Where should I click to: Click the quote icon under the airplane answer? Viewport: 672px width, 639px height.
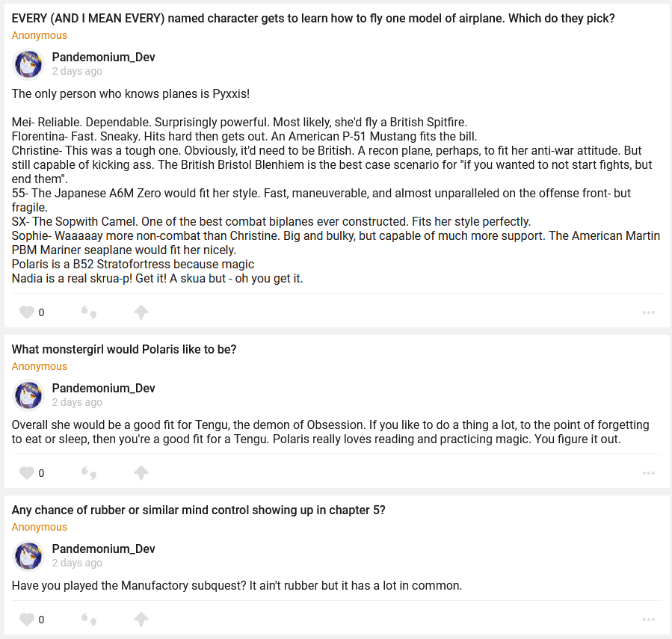tap(89, 312)
